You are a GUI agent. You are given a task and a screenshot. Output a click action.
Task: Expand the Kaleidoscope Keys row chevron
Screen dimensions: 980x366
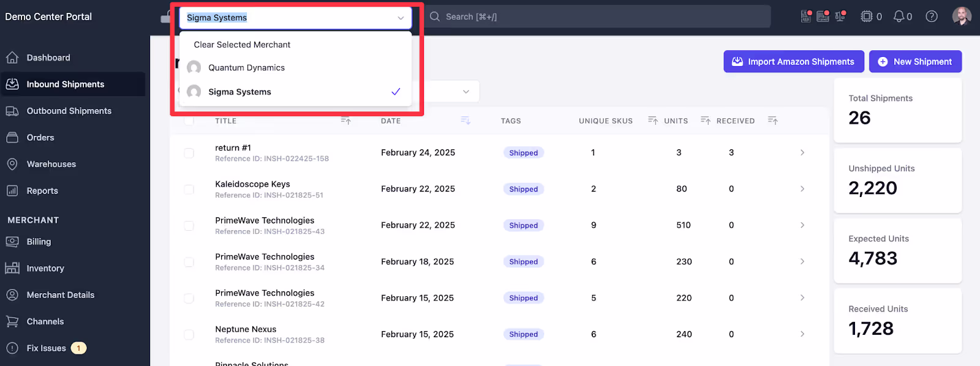[x=802, y=189]
